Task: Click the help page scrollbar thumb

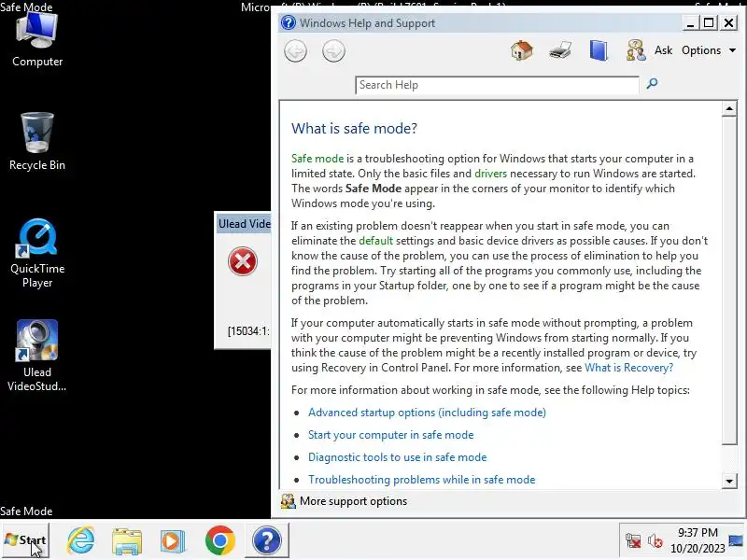Action: coord(729,280)
